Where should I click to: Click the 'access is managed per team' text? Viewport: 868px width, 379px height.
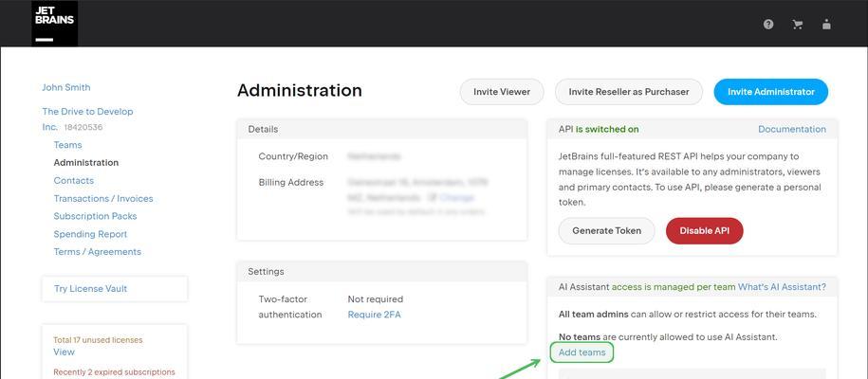(674, 287)
